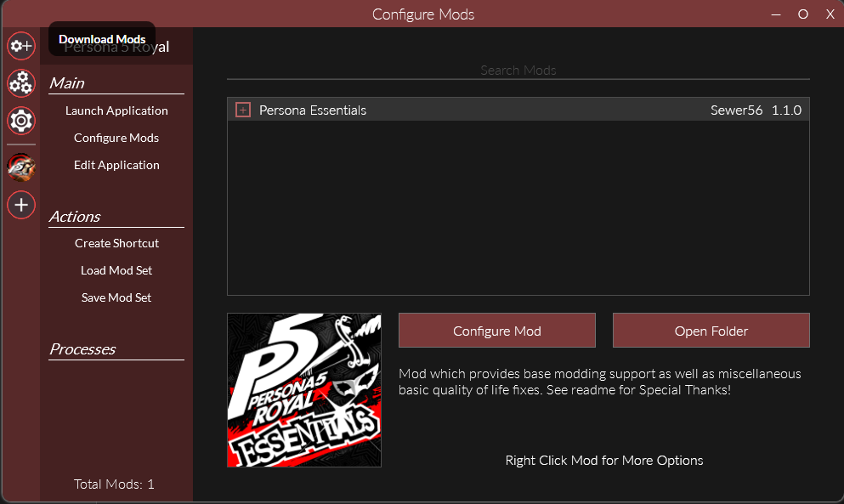This screenshot has width=844, height=504.
Task: Click the Sewer56 author name
Action: [x=736, y=110]
